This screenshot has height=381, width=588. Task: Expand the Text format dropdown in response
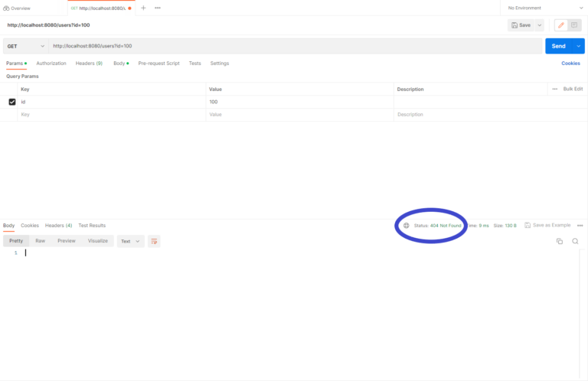130,241
